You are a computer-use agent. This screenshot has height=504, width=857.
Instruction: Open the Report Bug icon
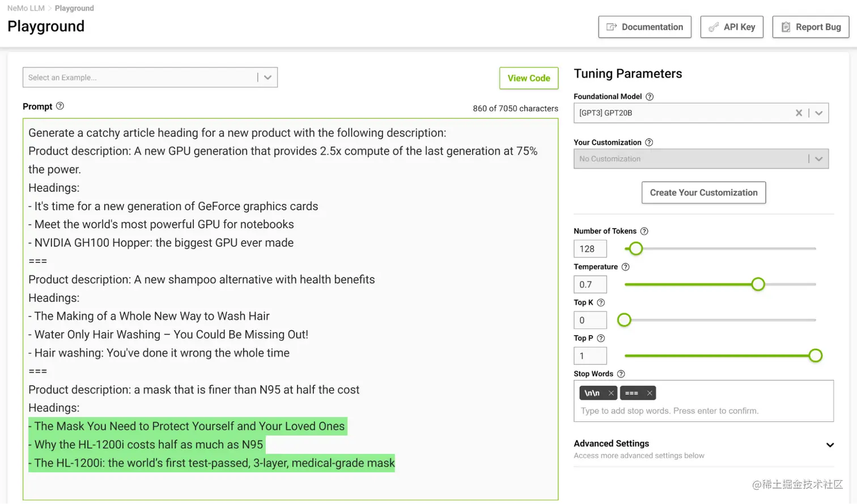click(x=786, y=26)
